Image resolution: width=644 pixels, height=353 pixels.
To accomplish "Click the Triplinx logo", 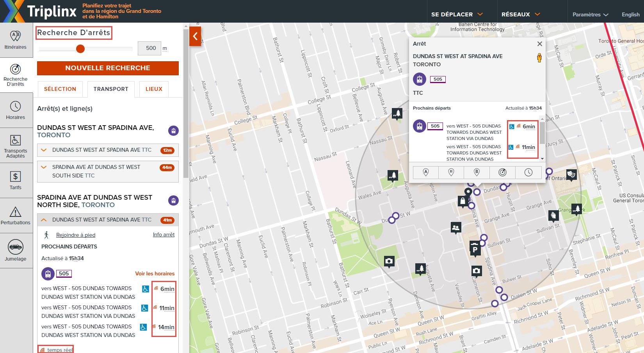I will point(39,11).
